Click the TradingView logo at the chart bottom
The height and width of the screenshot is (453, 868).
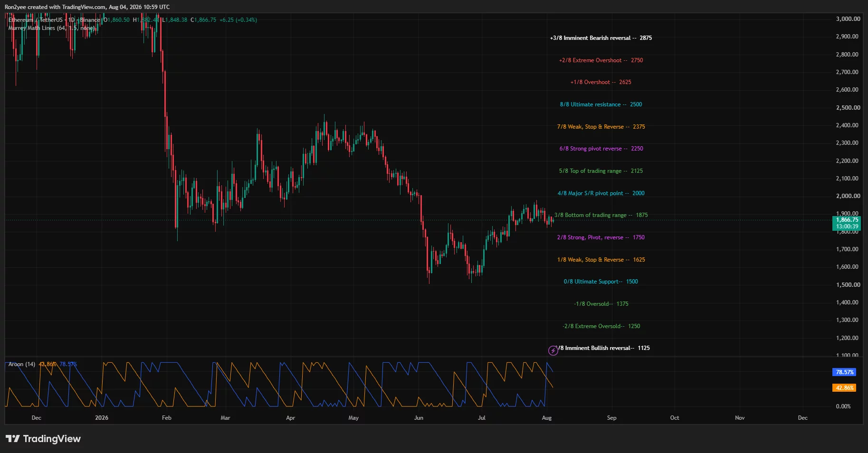click(x=43, y=439)
